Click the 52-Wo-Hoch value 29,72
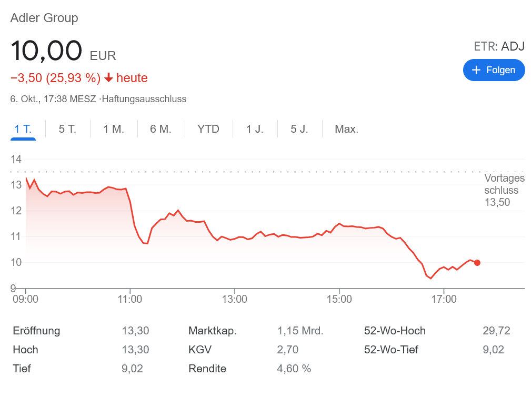Viewport: 532px width, 396px height. point(496,331)
